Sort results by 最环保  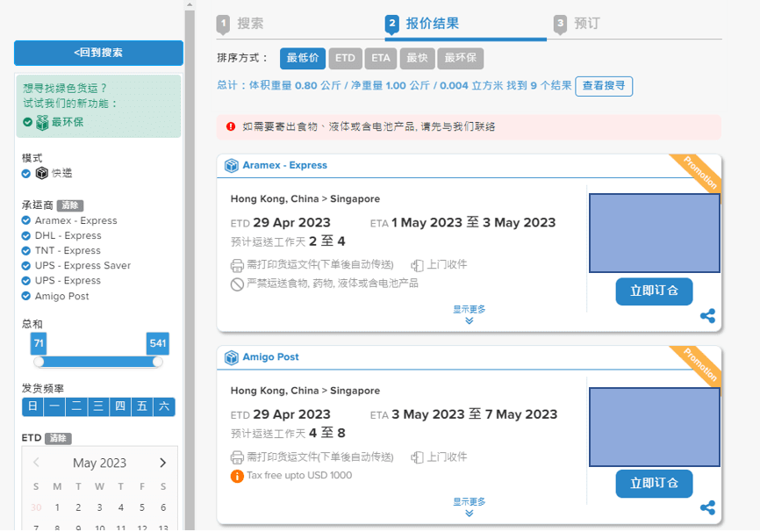(461, 58)
